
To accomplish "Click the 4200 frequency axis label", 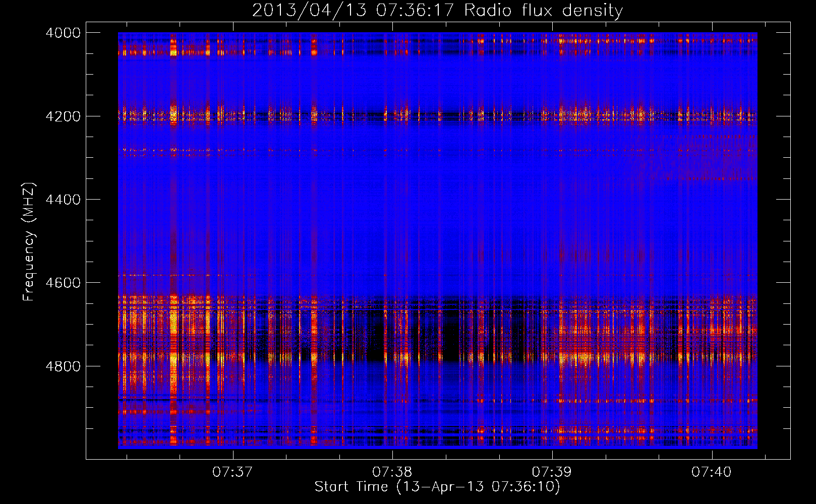I will click(x=63, y=116).
